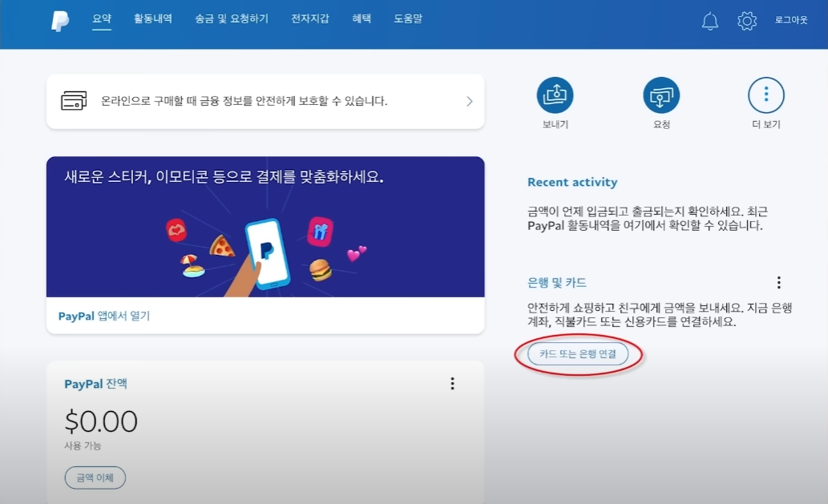Click the $0.00 balance amount

101,421
